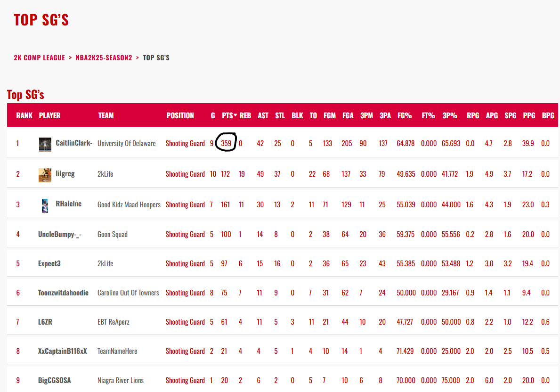Viewport: 560px width, 392px height.
Task: Open University Of Delaware team page
Action: click(126, 143)
